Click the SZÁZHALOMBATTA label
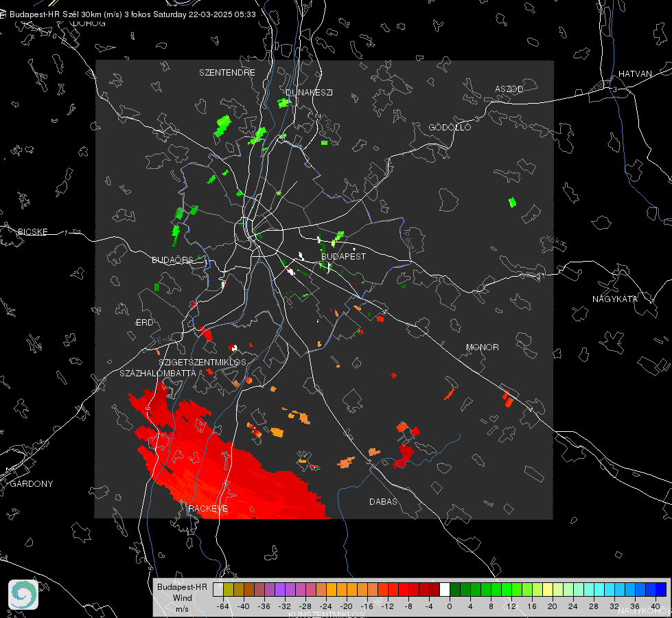The image size is (672, 618). pyautogui.click(x=158, y=374)
